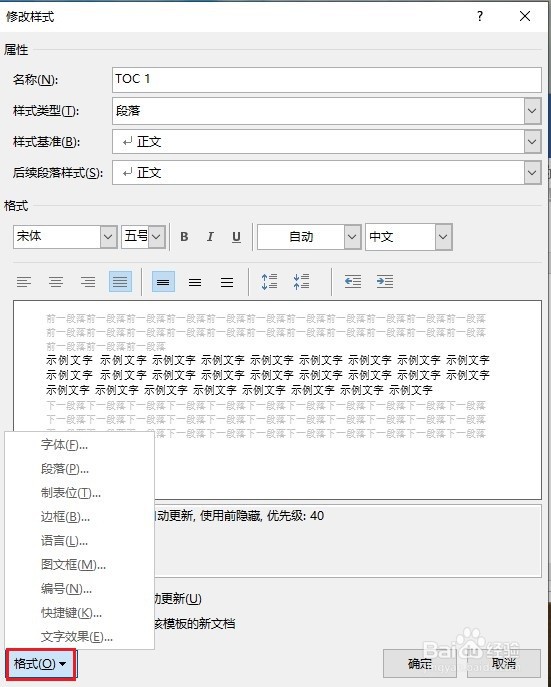Decrease indent
Screen dimensions: 551x687
click(353, 281)
